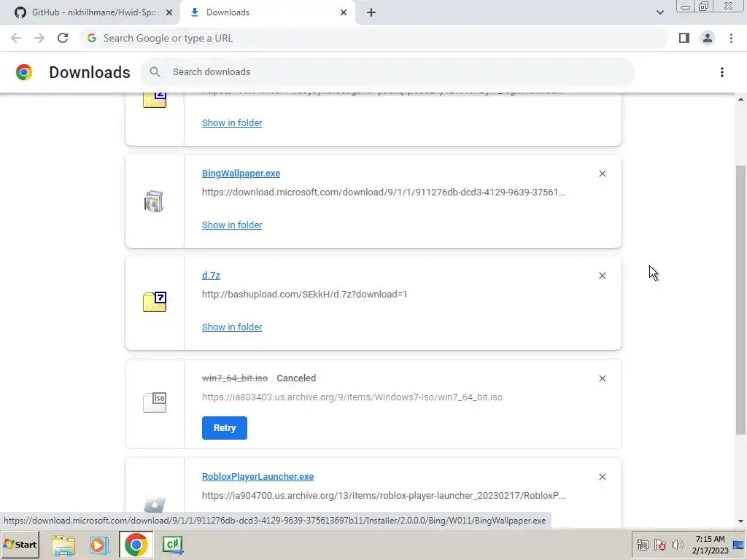Click the win7_64_bit.iso file icon

click(x=155, y=402)
